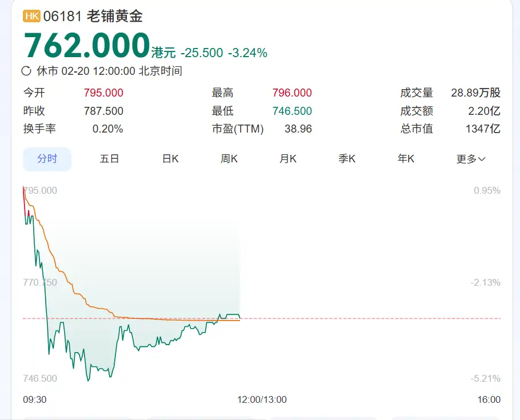Show the 周K weekly chart
This screenshot has width=520, height=420.
coord(229,159)
